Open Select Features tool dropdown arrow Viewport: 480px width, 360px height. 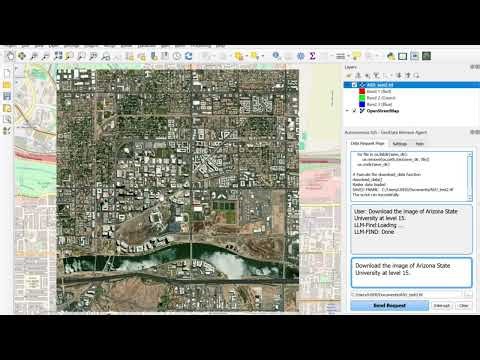tap(246, 56)
